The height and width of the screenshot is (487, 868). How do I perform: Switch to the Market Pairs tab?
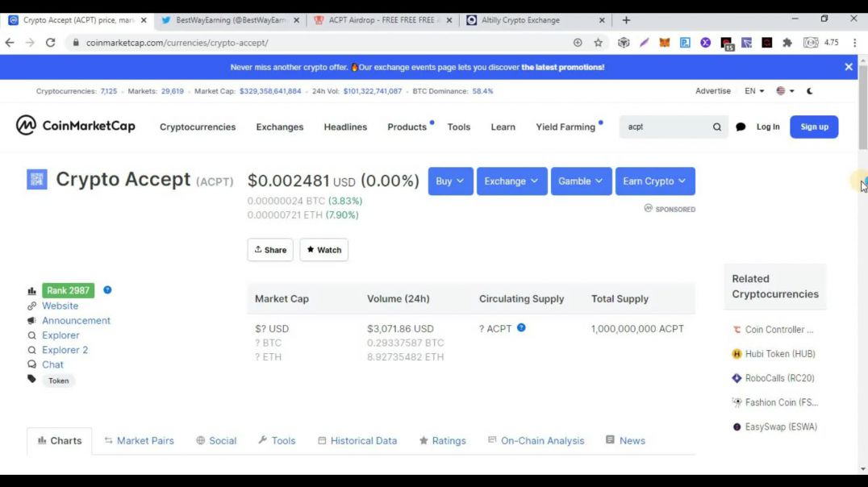point(139,440)
